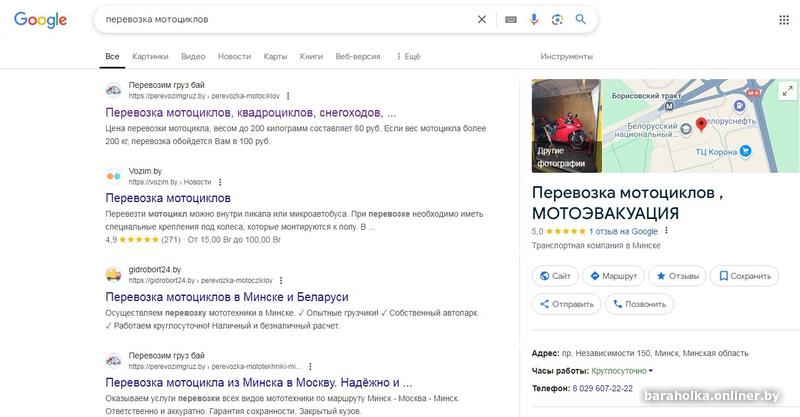Click the gidrobort24.by truck favicon
Image resolution: width=800 pixels, height=417 pixels.
click(113, 275)
